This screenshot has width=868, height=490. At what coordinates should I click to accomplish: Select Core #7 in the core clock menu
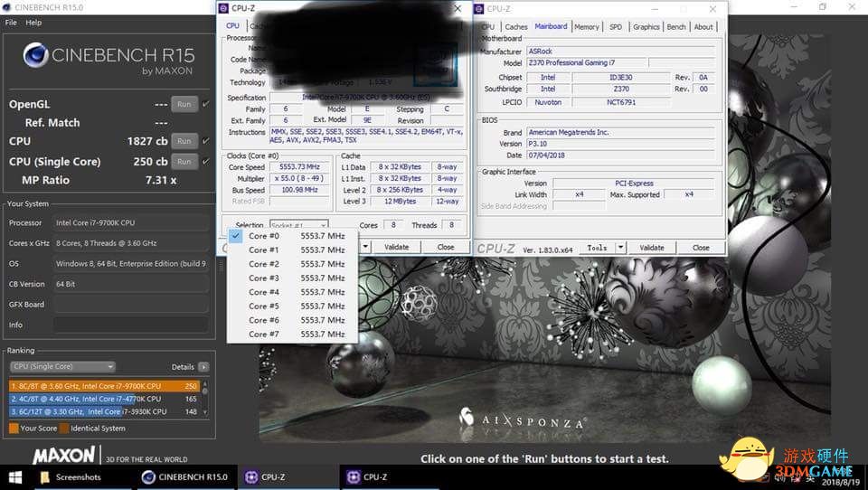293,334
